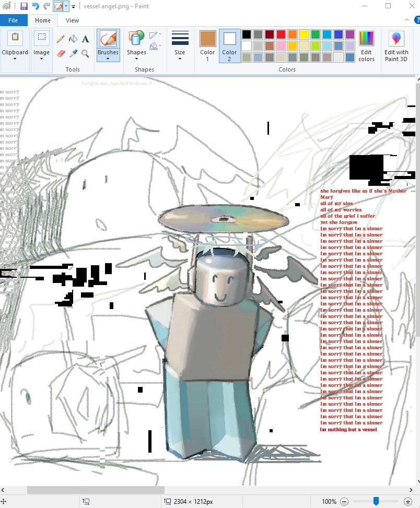Open the shape Outline dropdown
The height and width of the screenshot is (508, 420).
(155, 34)
